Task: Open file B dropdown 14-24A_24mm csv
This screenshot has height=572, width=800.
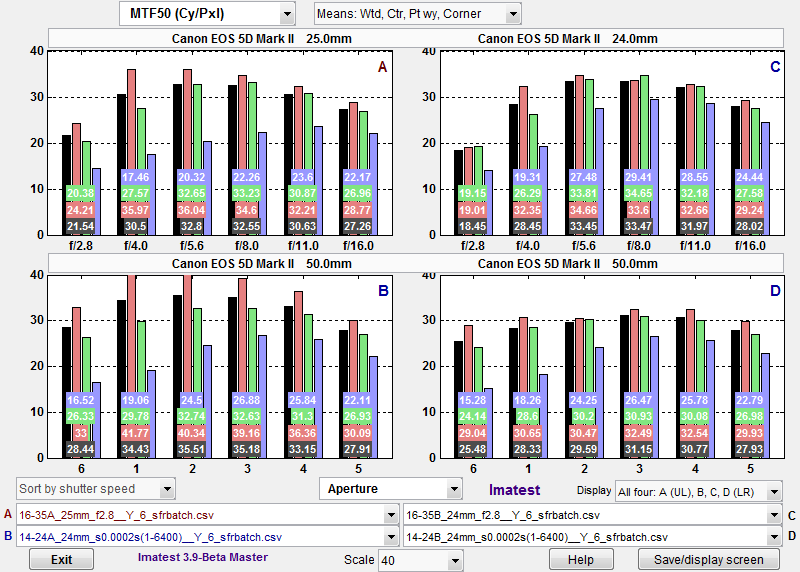Action: click(207, 537)
